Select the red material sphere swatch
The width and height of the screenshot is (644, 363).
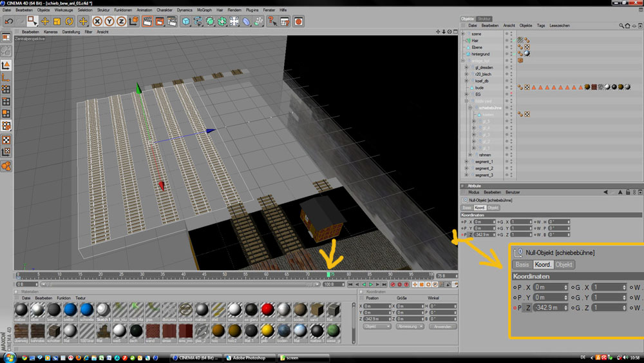[268, 309]
